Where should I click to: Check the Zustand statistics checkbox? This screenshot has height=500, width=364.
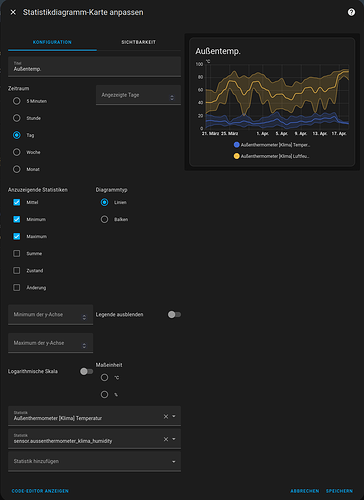tap(17, 270)
